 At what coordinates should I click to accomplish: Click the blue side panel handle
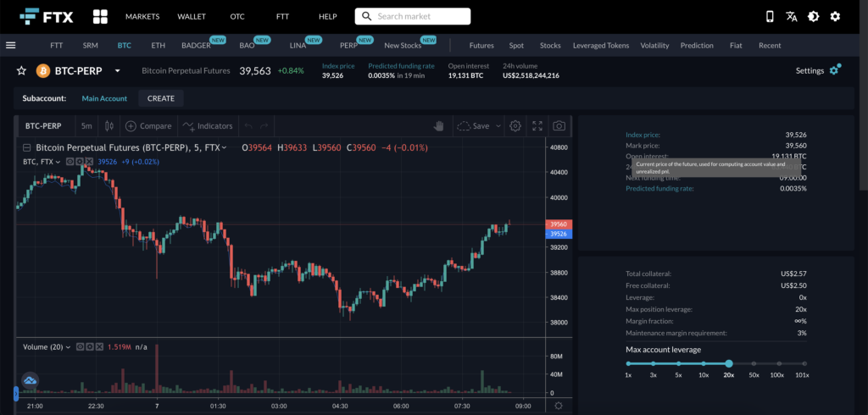pos(15,394)
